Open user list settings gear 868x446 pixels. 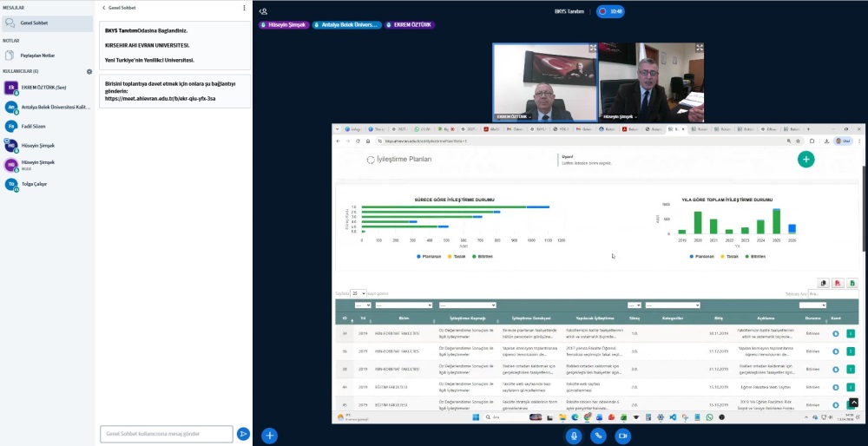[89, 71]
